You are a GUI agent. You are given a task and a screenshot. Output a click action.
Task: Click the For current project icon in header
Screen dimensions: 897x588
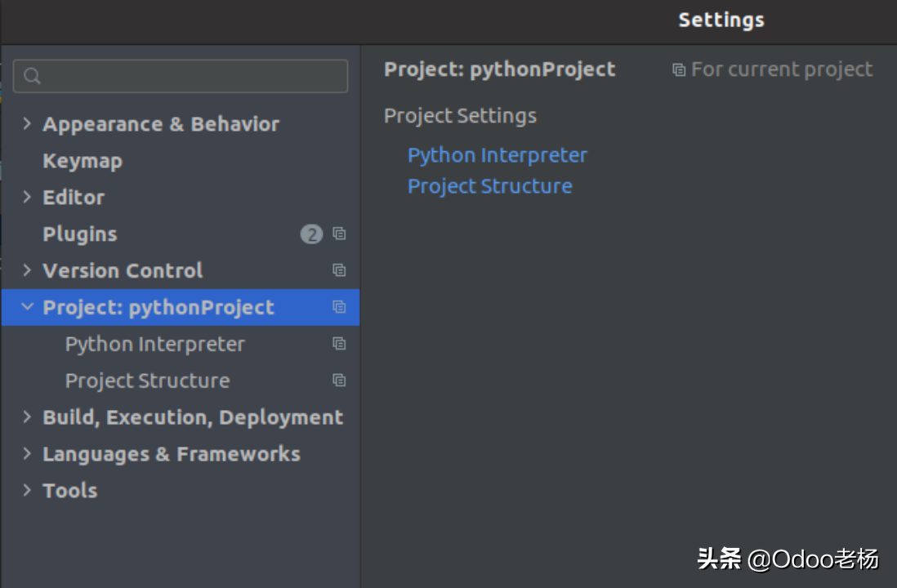pos(679,69)
